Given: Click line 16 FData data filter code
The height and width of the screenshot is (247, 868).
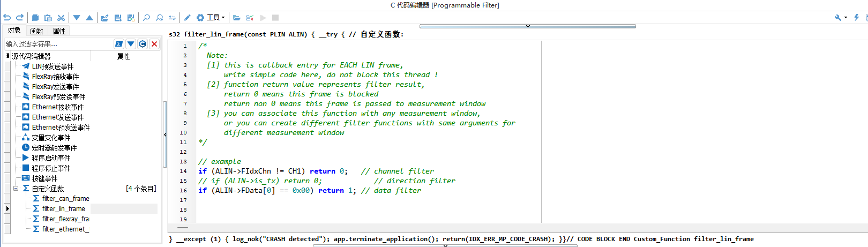Looking at the screenshot, I should click(x=310, y=191).
